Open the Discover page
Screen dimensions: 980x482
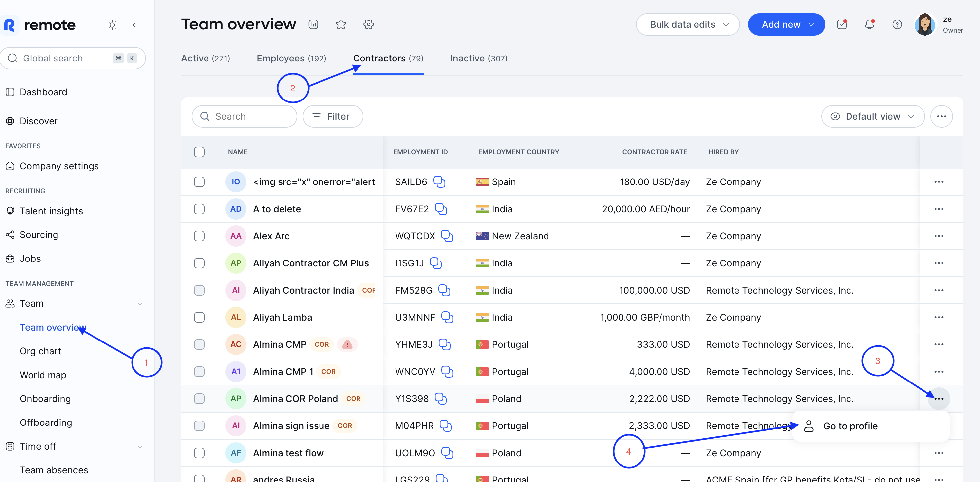tap(38, 121)
